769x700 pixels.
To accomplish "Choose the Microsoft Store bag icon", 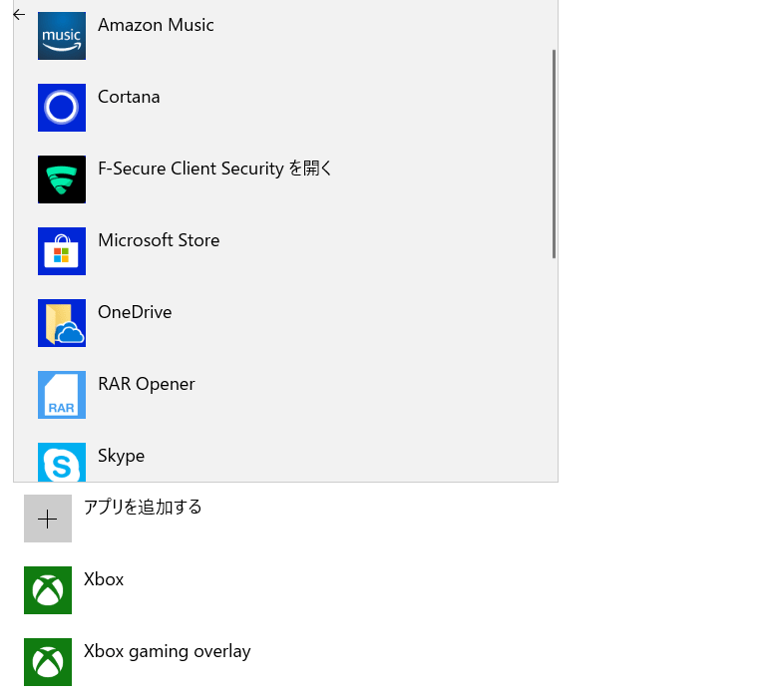I will point(62,251).
